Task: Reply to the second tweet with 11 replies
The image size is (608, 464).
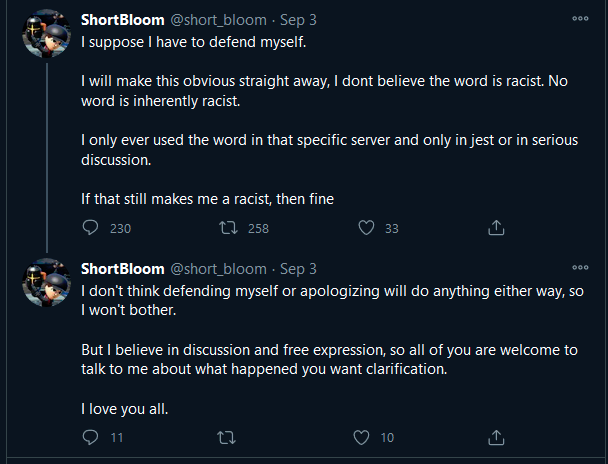Action: pos(90,437)
